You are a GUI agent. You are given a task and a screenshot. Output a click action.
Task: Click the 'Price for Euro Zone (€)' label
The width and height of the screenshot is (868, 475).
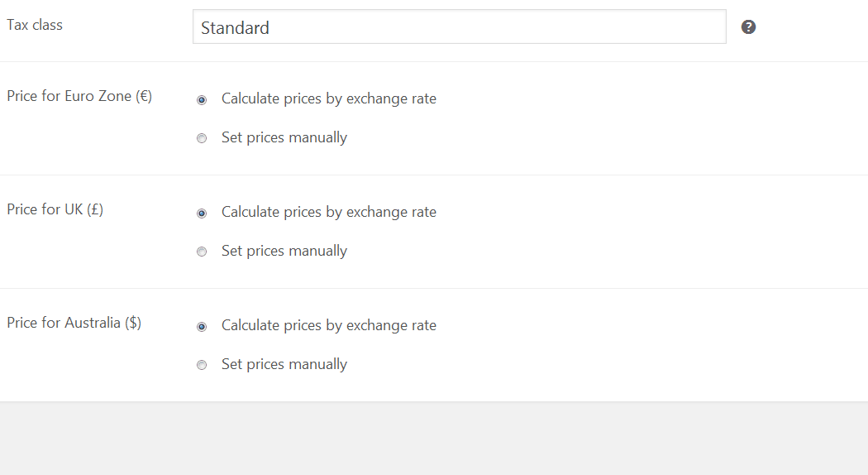click(x=79, y=97)
